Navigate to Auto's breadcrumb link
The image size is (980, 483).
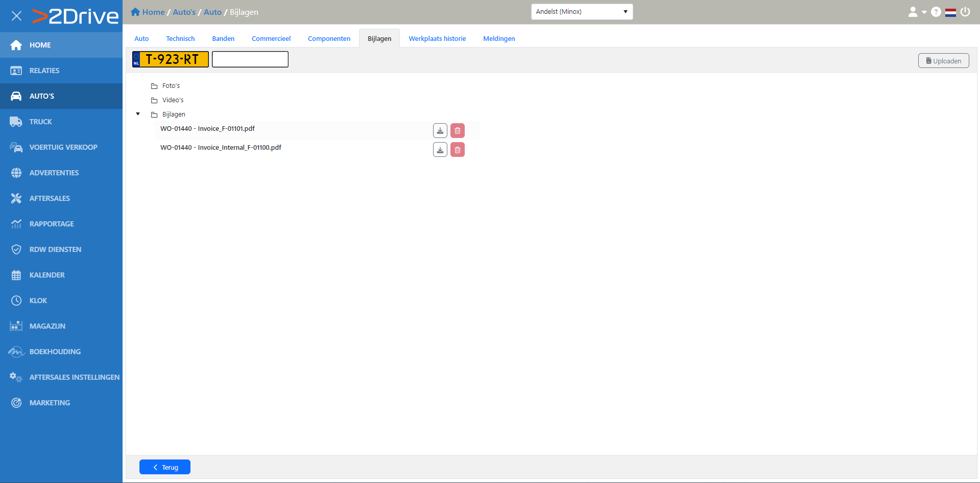[x=184, y=12]
